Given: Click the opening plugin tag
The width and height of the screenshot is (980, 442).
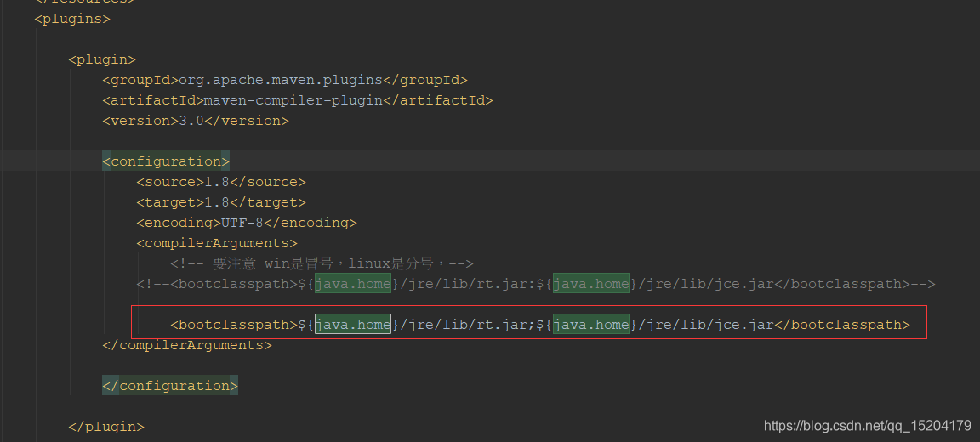Looking at the screenshot, I should [x=102, y=60].
